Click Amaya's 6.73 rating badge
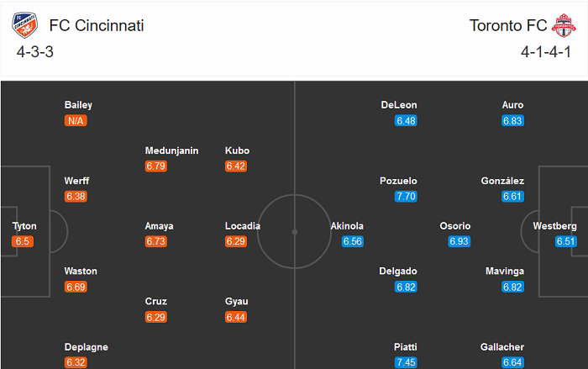 point(156,242)
